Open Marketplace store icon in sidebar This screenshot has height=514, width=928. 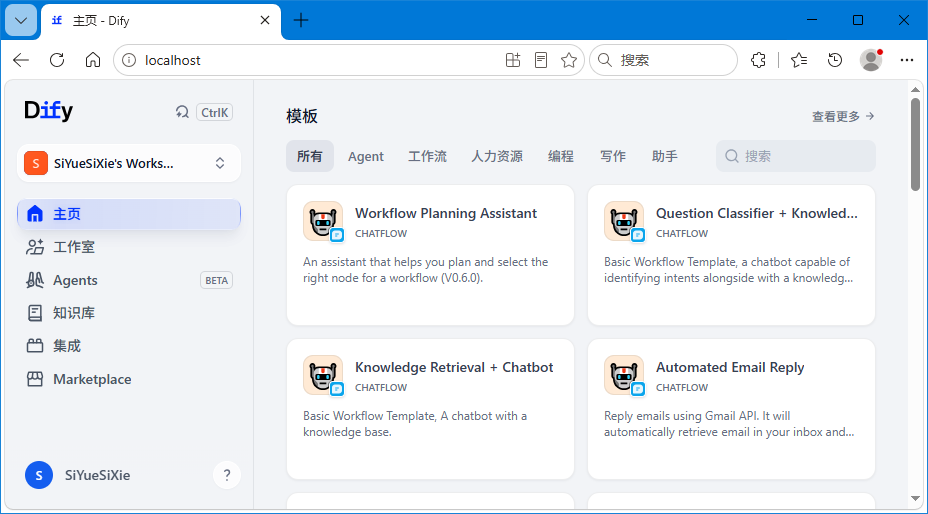35,379
